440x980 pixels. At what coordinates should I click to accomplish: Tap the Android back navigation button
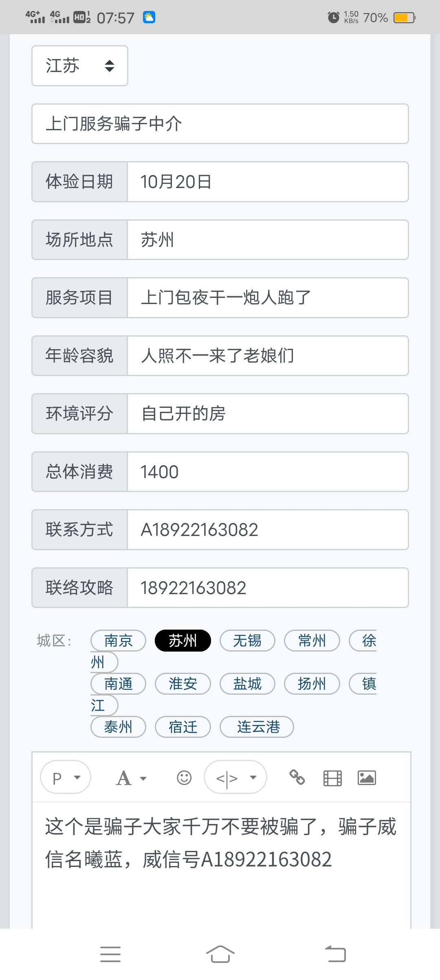click(335, 954)
